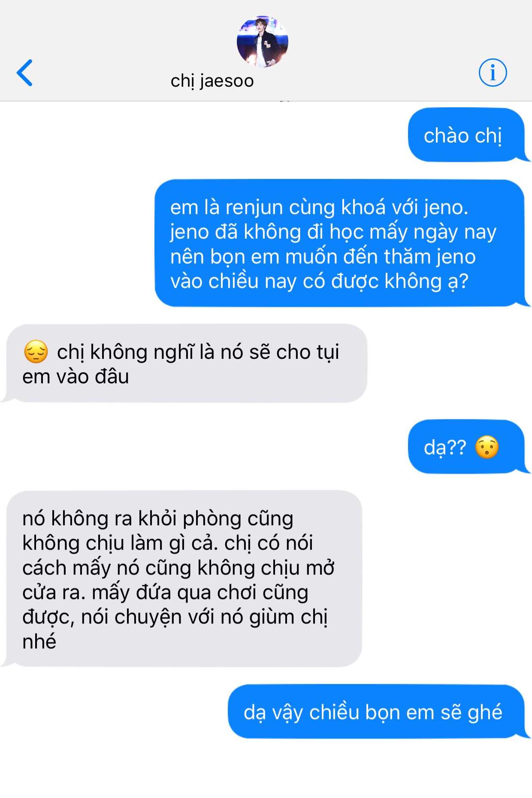
Task: Select "dạ vậy chiều bọn em sẽ ghé" bubble
Action: [376, 711]
